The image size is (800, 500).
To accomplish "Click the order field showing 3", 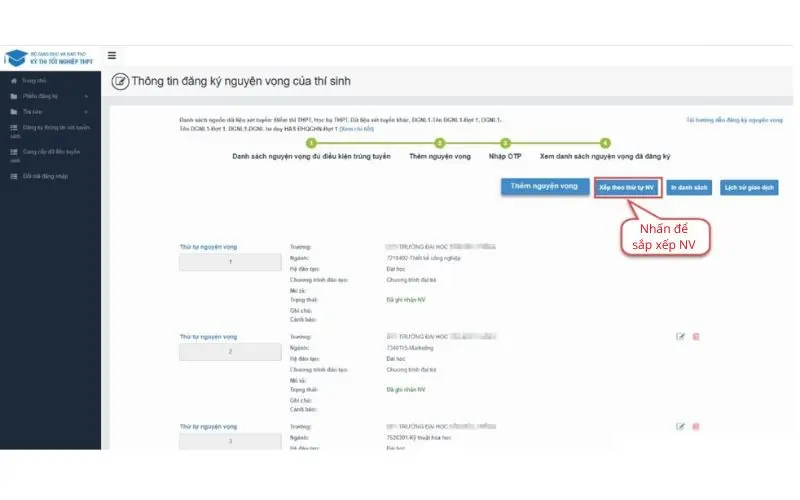I will tap(230, 441).
